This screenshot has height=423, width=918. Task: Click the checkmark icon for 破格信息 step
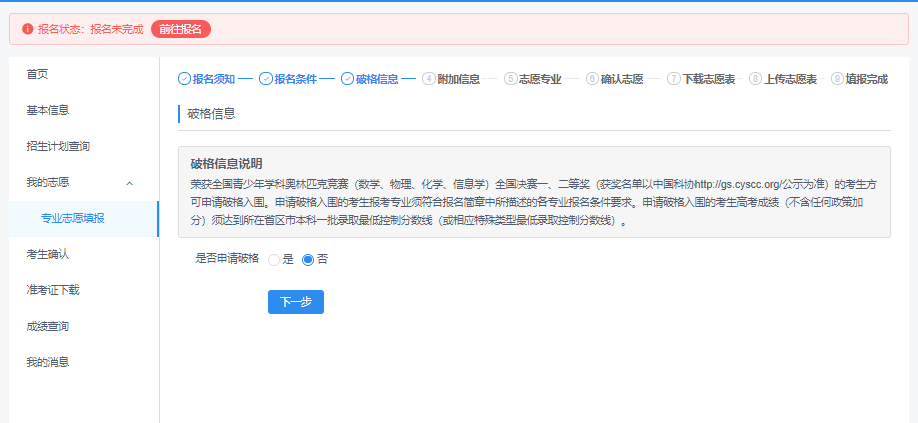347,78
